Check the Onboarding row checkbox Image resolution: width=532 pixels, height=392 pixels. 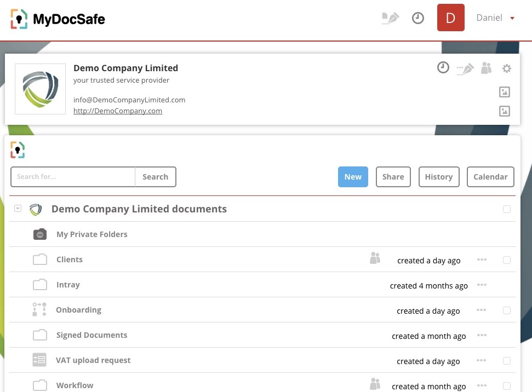[507, 310]
